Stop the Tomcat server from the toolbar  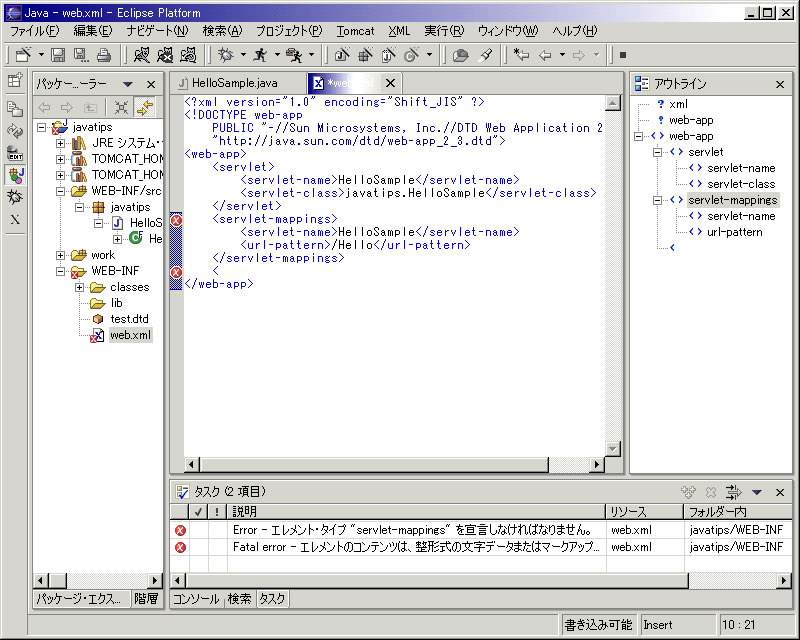(x=166, y=55)
